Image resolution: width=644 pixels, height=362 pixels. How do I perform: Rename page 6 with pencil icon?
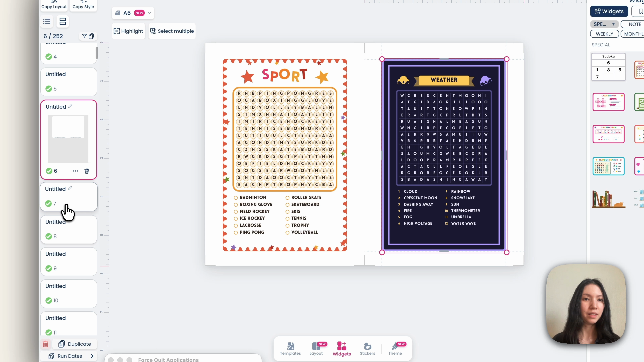tap(70, 106)
